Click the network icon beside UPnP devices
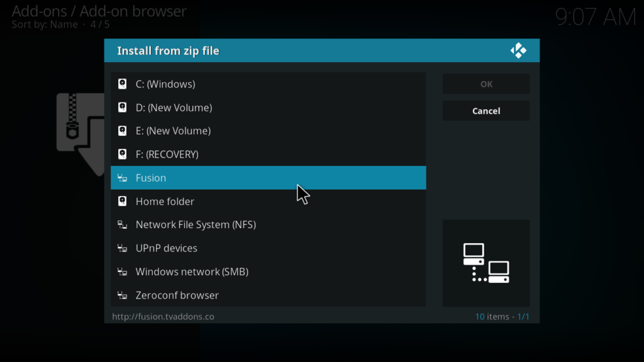Screen dimensions: 644x362 point(123,248)
